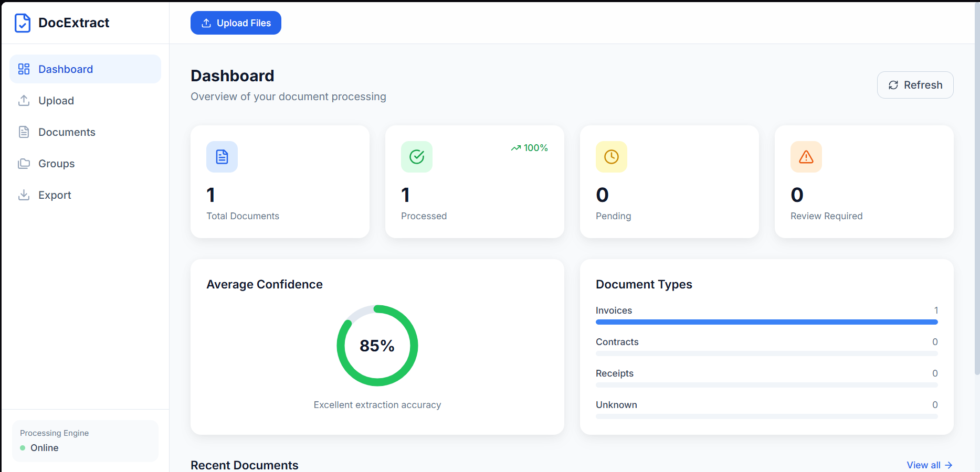The image size is (980, 472).
Task: Click the Groups folder icon in sidebar
Action: point(24,164)
